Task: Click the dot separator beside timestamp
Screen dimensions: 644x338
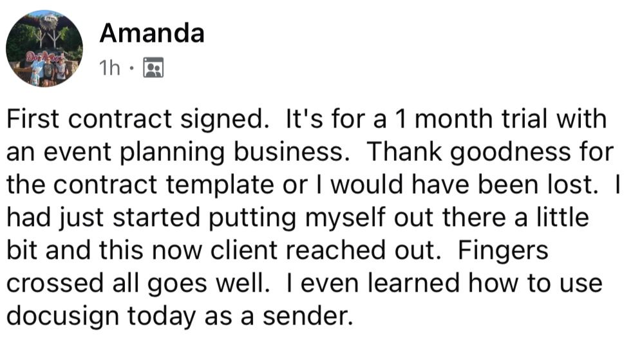Action: 131,68
